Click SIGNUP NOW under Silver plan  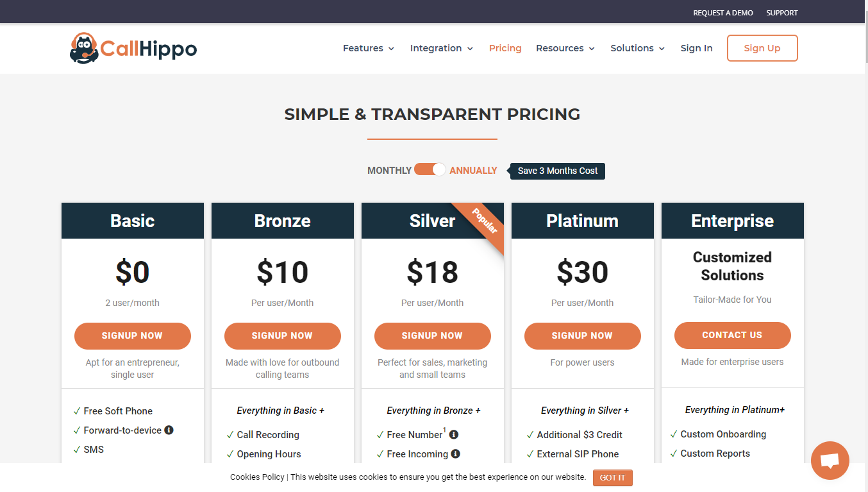[x=433, y=335]
